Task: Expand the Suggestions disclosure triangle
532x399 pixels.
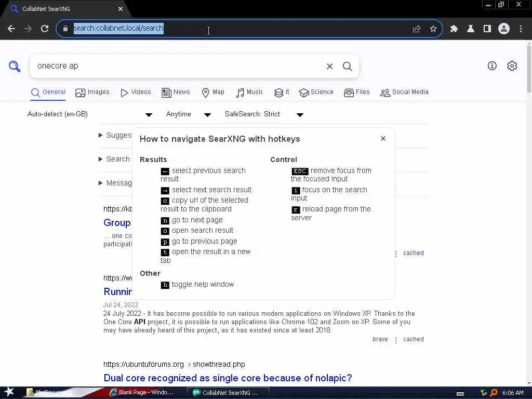Action: click(100, 135)
